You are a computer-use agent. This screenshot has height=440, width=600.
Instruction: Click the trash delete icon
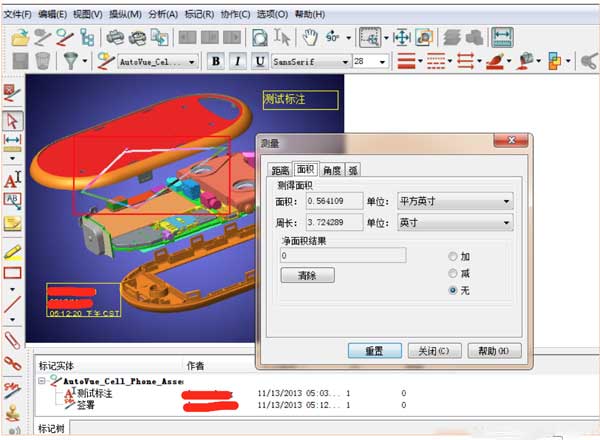(x=43, y=61)
